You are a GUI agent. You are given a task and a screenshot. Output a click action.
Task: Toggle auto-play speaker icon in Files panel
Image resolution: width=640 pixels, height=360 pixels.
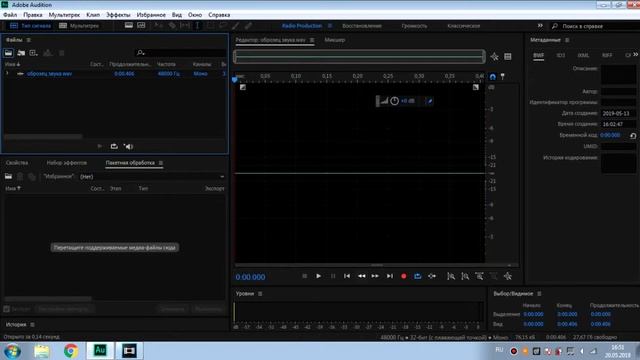[129, 146]
